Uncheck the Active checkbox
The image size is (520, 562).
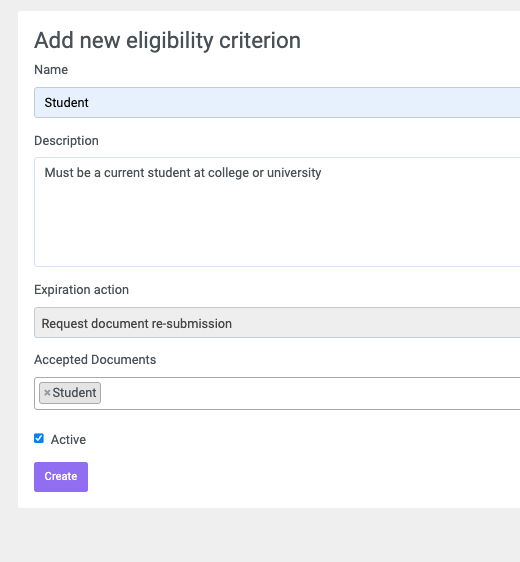tap(39, 438)
